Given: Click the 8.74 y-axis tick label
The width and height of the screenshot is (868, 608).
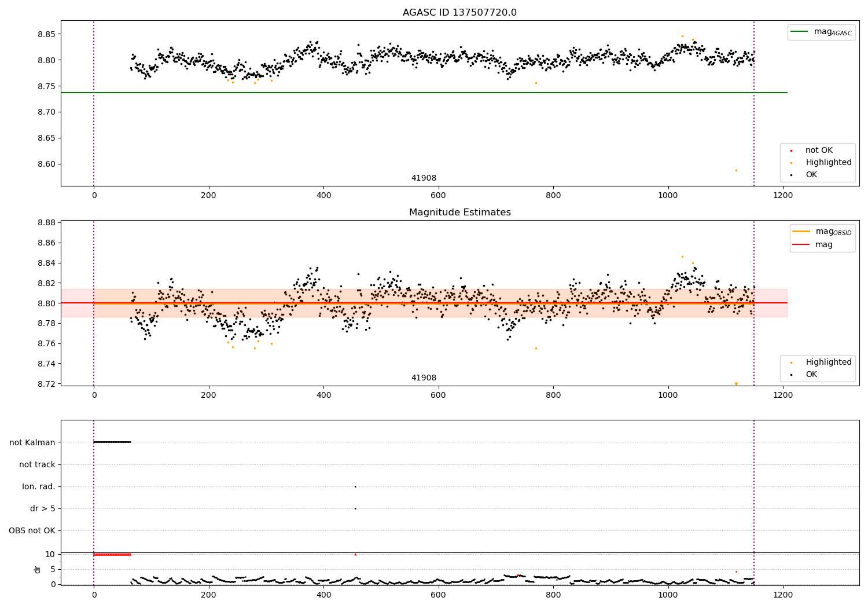Looking at the screenshot, I should pyautogui.click(x=46, y=364).
